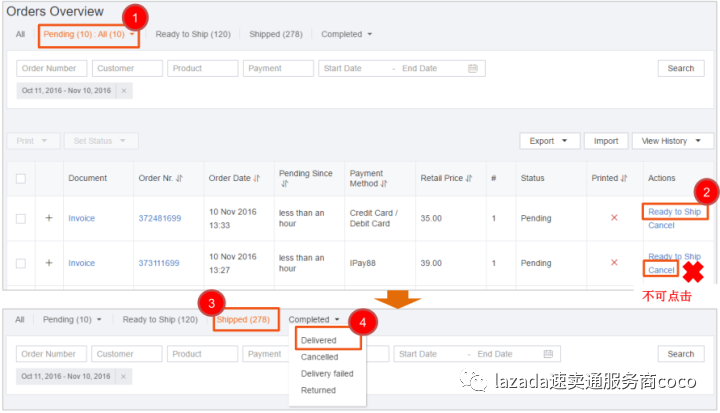
Task: Click Cancel for order 373111699
Action: pos(661,270)
